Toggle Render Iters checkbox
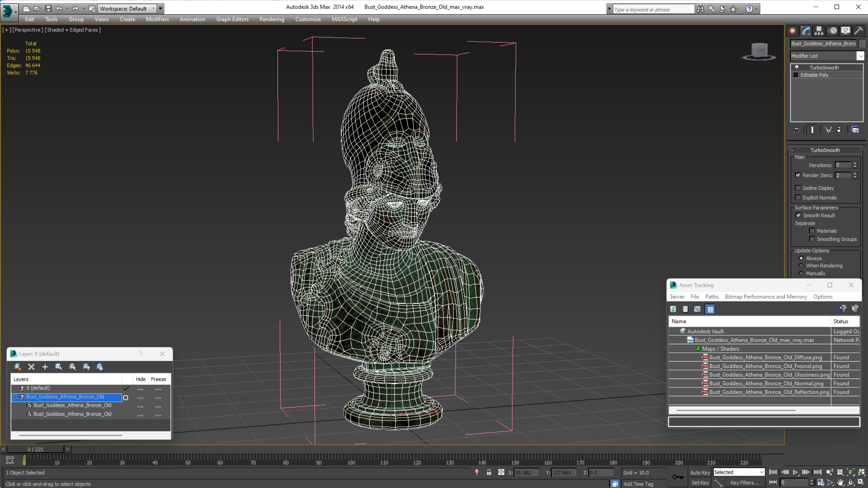The height and width of the screenshot is (488, 868). click(x=798, y=175)
